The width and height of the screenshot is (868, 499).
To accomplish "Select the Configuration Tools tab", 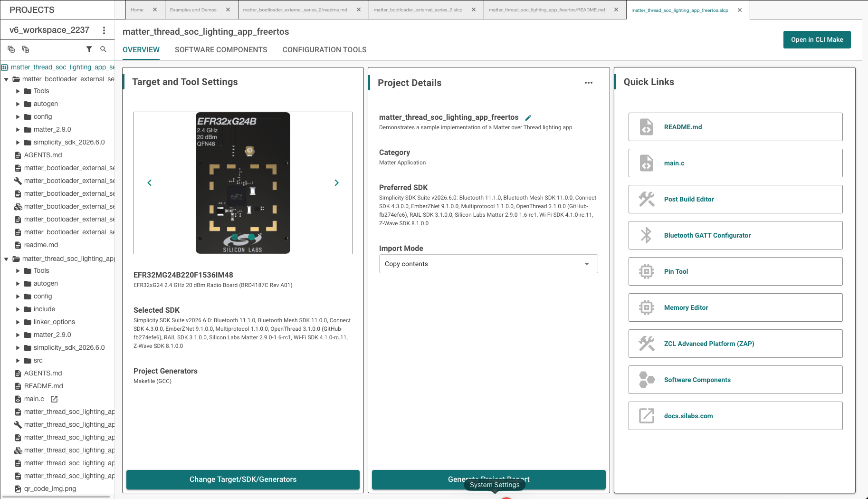I will coord(324,50).
